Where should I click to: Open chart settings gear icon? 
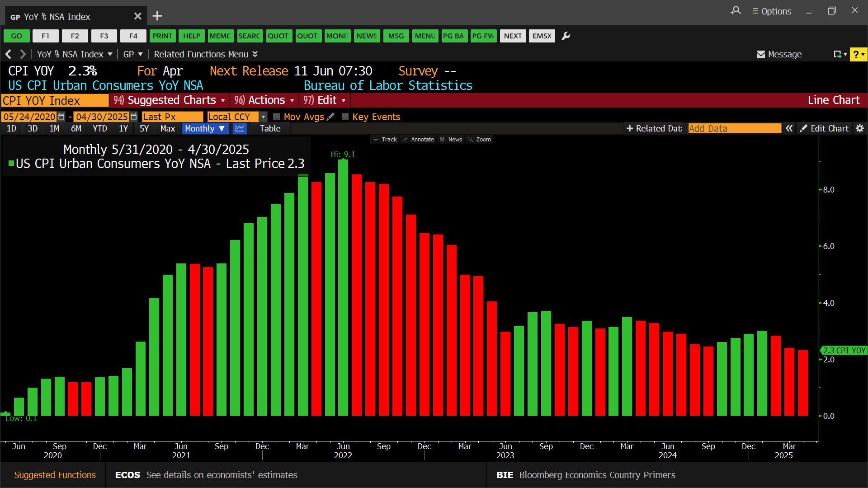click(x=860, y=129)
